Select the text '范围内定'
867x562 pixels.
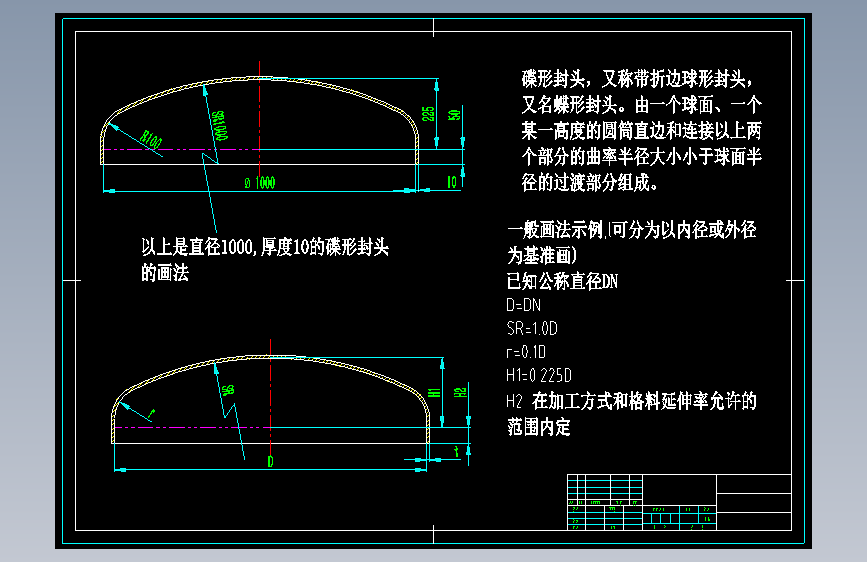click(x=539, y=426)
